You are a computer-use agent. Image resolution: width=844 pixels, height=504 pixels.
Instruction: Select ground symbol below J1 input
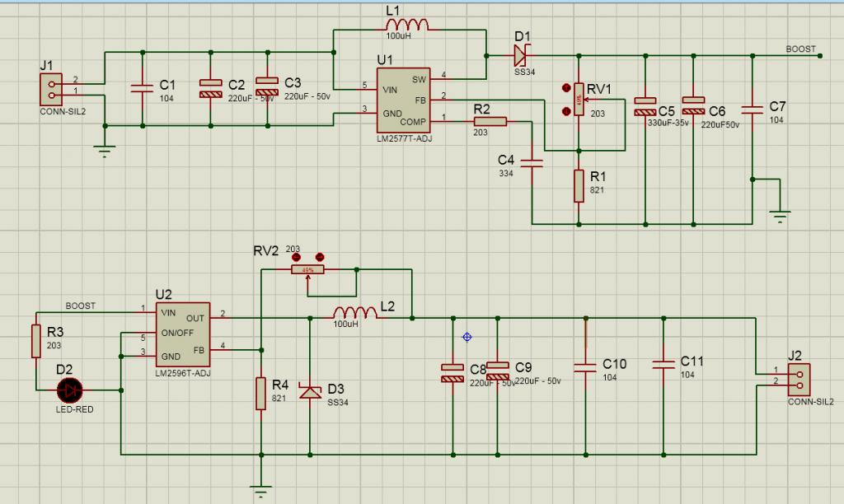(105, 152)
